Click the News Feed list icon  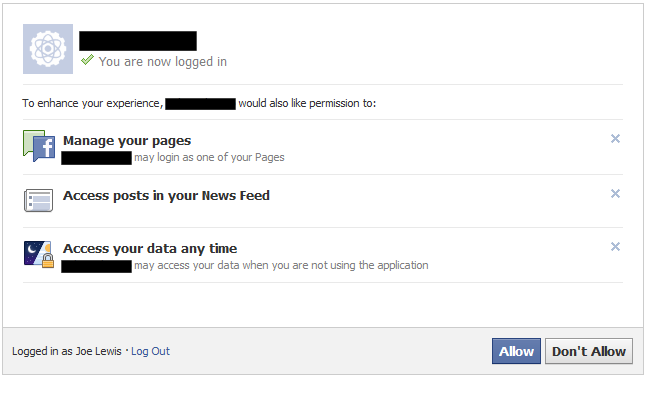point(39,201)
